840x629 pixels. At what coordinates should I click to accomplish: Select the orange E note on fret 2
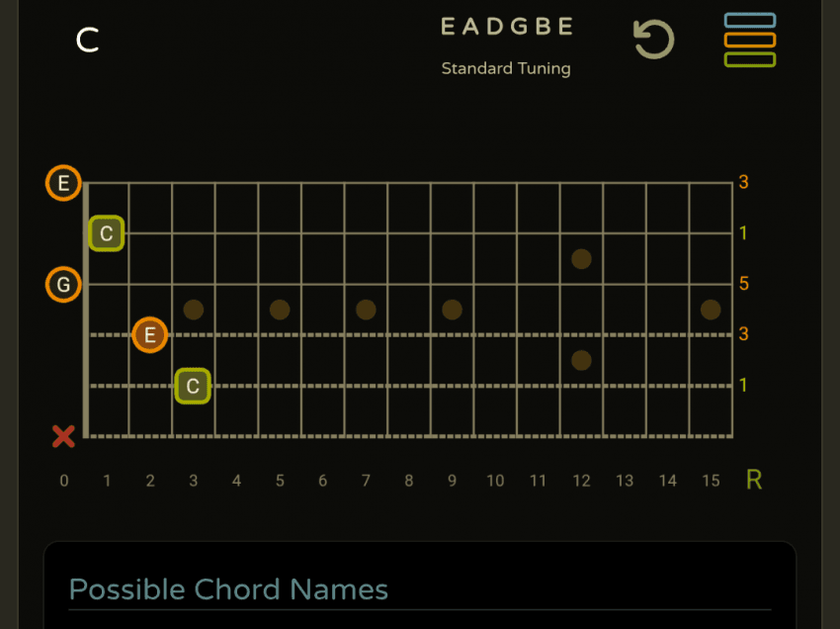point(149,335)
